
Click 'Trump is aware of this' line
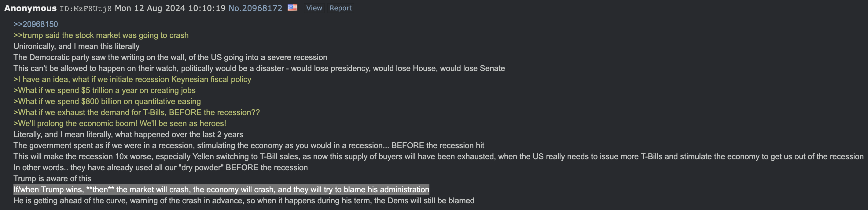52,178
